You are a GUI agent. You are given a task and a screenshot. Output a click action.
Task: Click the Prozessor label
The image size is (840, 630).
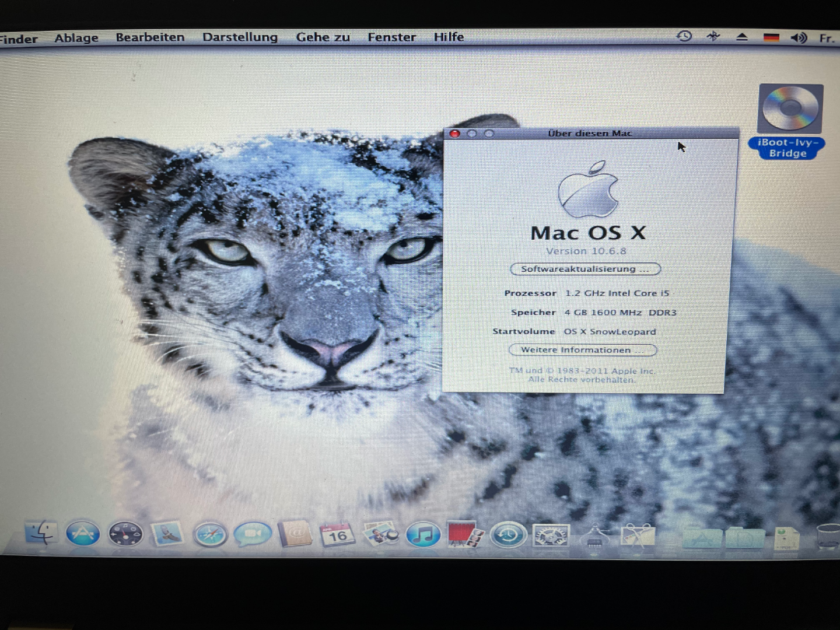(x=530, y=293)
